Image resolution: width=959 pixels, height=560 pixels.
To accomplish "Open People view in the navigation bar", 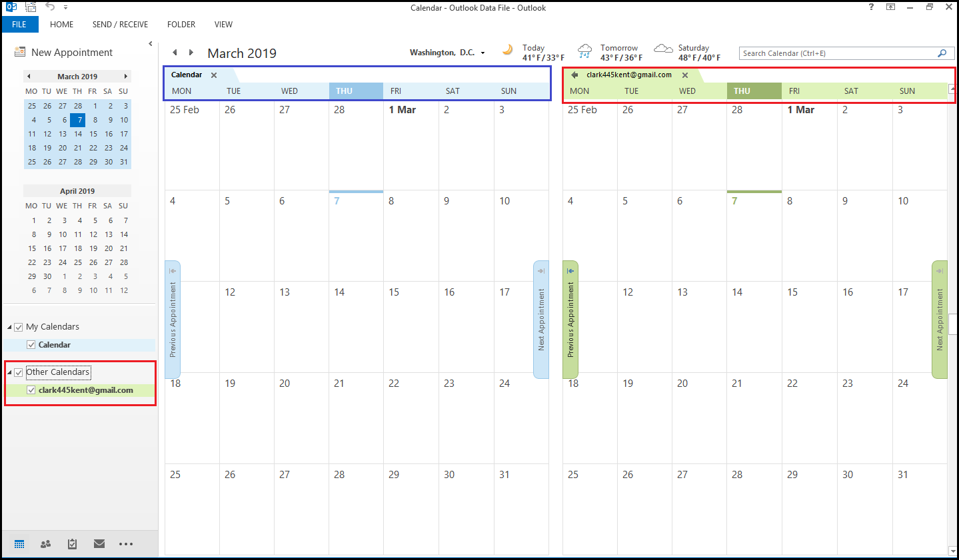I will pyautogui.click(x=45, y=544).
